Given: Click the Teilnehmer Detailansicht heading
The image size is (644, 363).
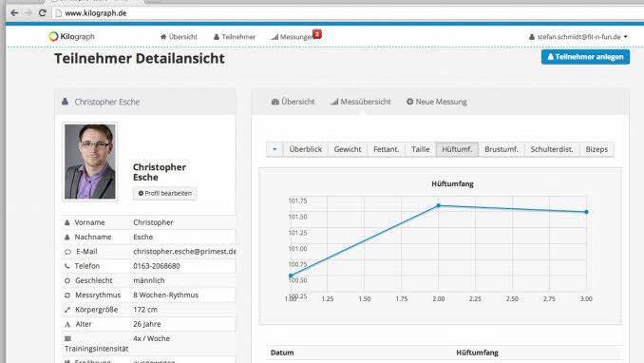Looking at the screenshot, I should [140, 58].
